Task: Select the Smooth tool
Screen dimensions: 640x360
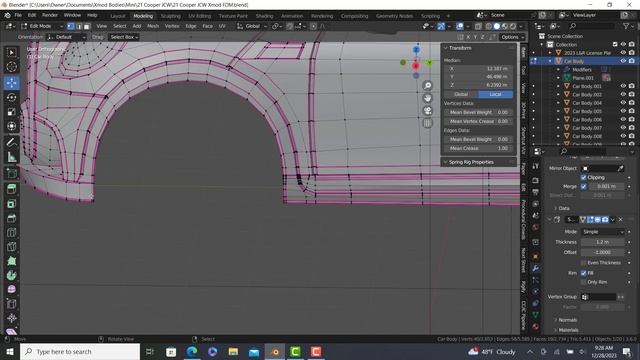Action: tap(11, 289)
